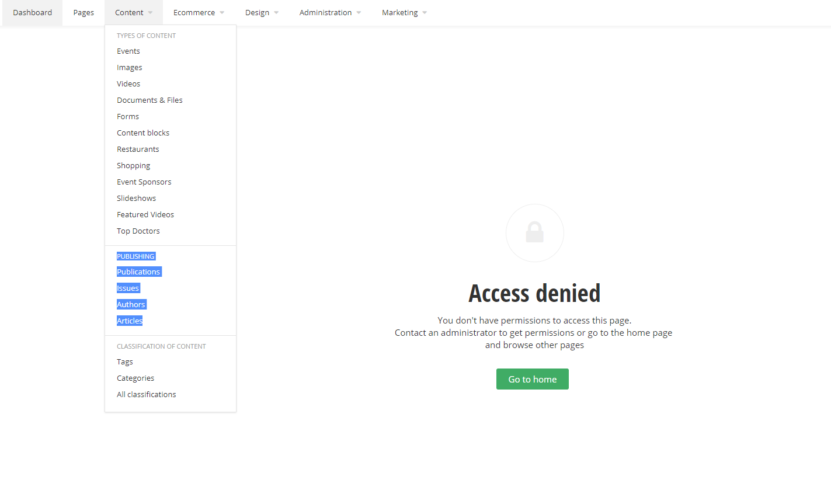Select Content blocks item

[x=143, y=133]
